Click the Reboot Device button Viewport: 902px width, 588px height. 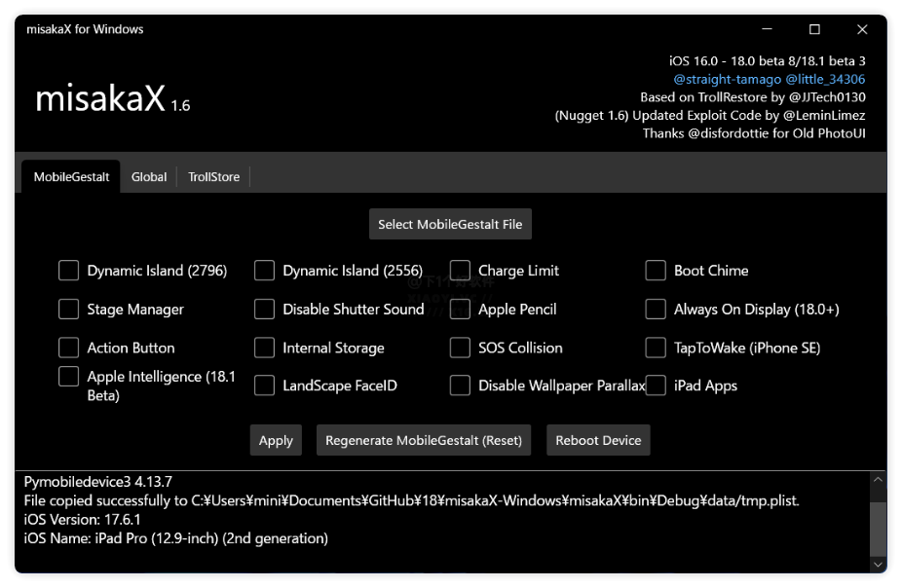pos(598,440)
